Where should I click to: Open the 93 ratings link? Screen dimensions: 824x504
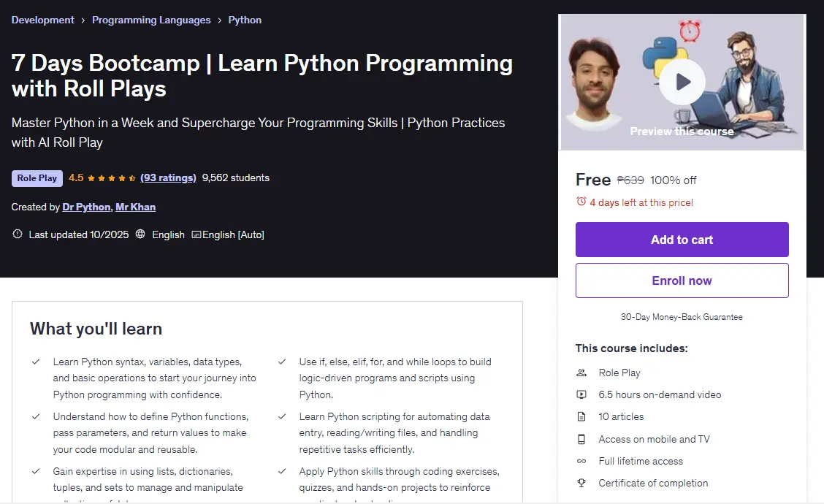click(x=168, y=177)
